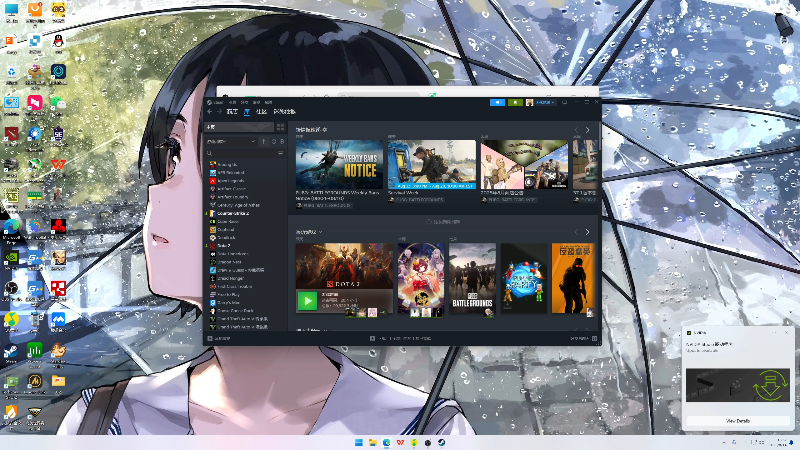Open the Dota 2 cover art

point(344,266)
